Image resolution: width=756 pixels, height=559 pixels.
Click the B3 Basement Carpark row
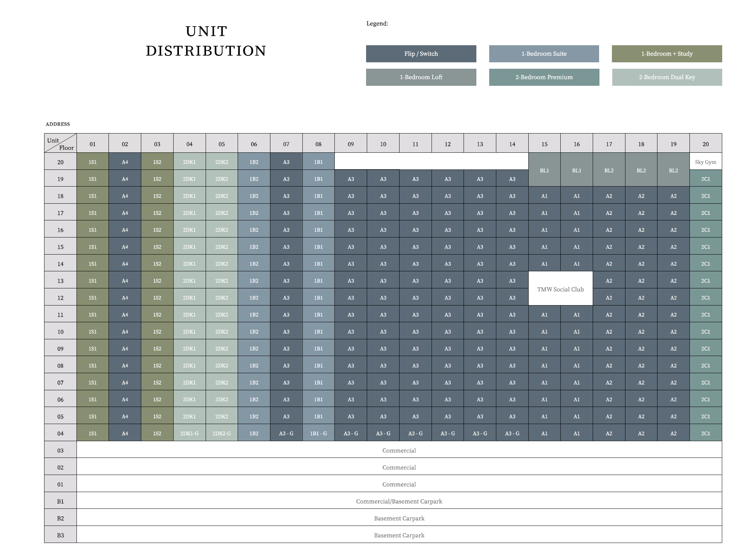(x=399, y=535)
